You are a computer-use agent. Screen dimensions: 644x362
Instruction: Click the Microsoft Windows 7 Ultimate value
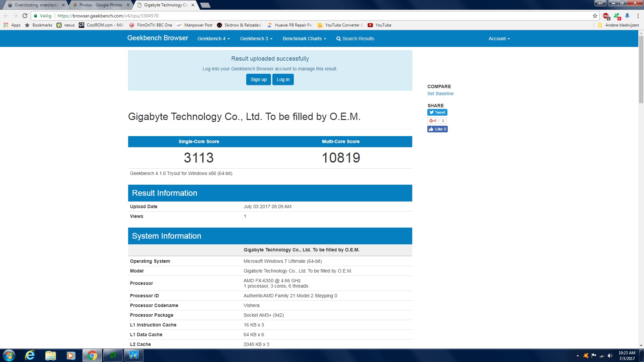[x=282, y=261]
